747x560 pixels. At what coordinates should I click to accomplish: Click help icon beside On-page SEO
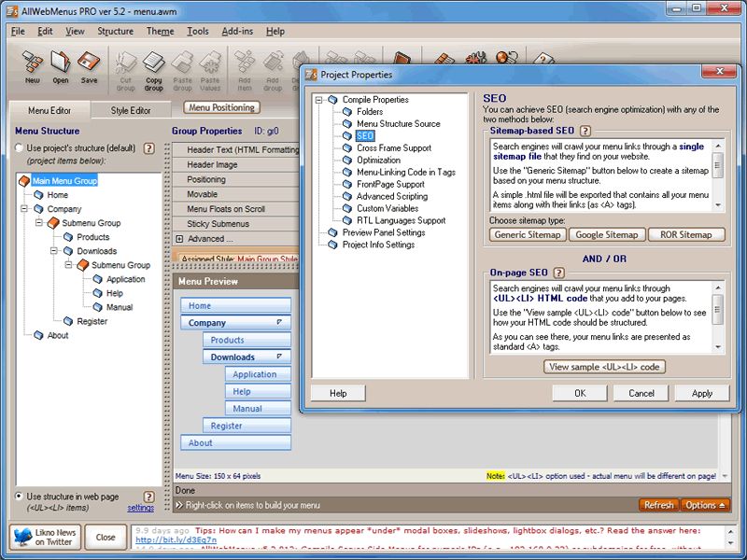[x=558, y=273]
